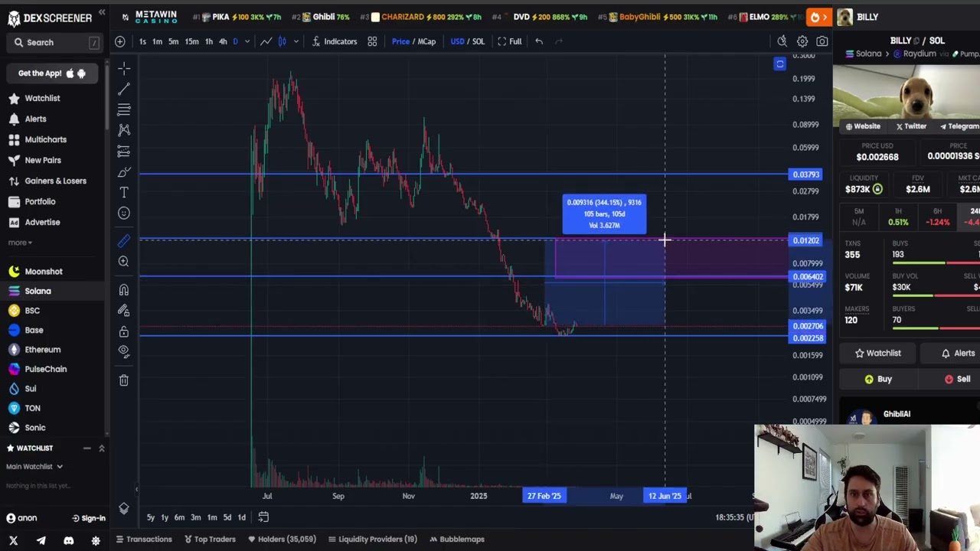This screenshot has height=551, width=980.
Task: Select the 15m timeframe
Action: 191,41
